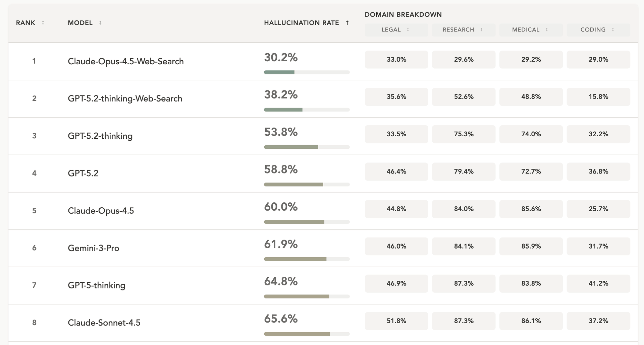Sort by the Coding domain icon
The height and width of the screenshot is (345, 644).
click(x=613, y=30)
